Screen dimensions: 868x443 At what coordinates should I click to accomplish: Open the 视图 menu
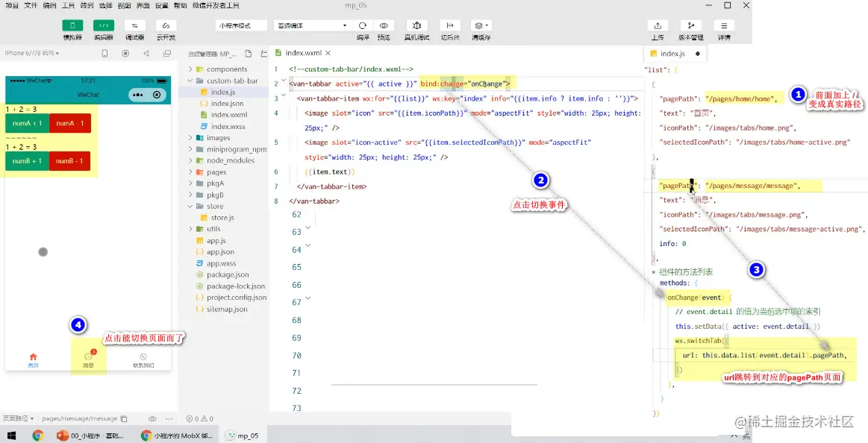click(125, 5)
